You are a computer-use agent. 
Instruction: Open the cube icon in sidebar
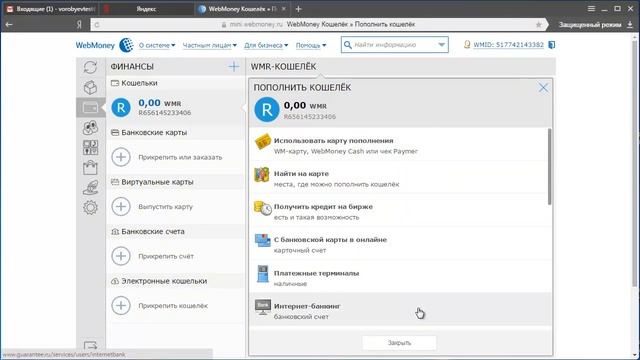click(90, 87)
